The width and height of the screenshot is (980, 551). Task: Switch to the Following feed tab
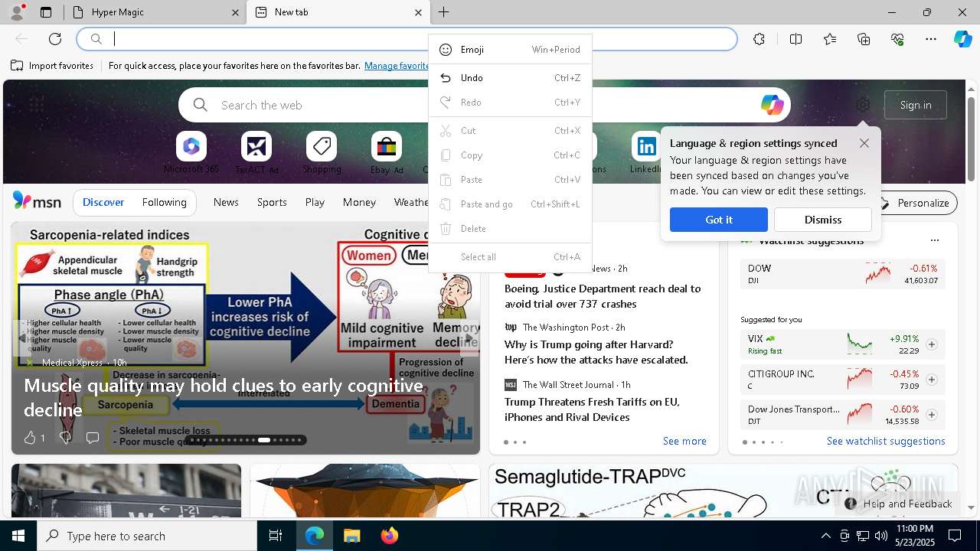164,202
